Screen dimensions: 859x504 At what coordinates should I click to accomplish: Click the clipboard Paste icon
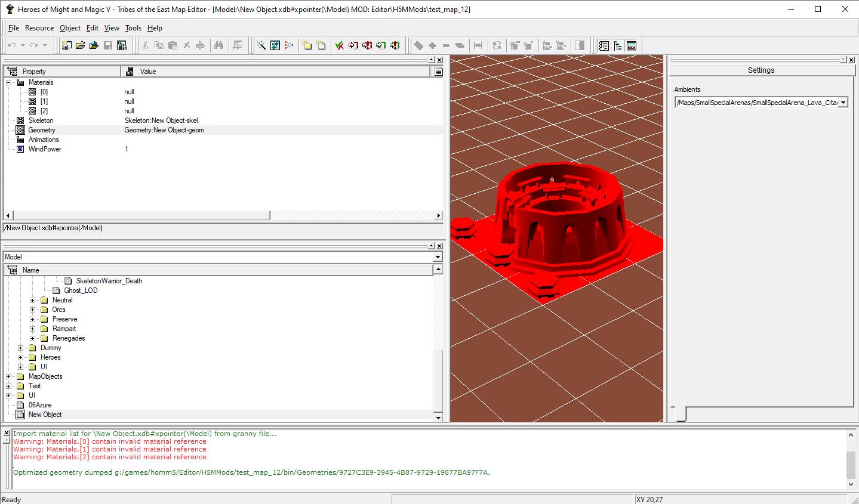point(173,45)
